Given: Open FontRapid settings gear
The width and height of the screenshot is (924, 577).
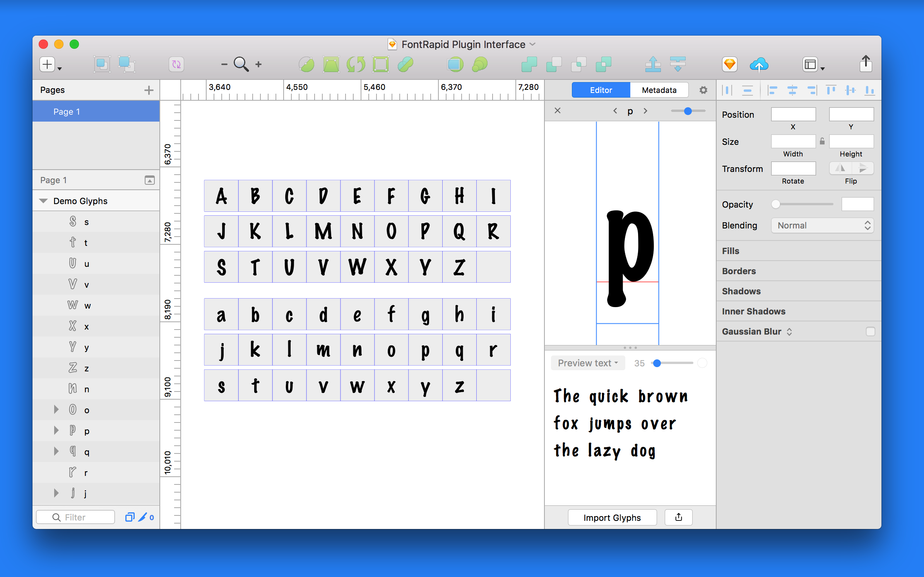Looking at the screenshot, I should point(703,90).
